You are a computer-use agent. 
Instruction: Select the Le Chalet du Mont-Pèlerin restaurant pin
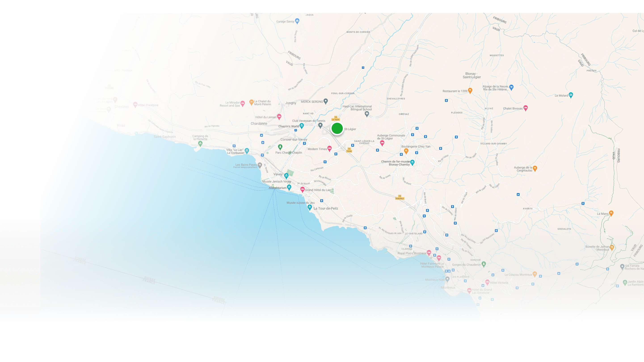point(251,102)
